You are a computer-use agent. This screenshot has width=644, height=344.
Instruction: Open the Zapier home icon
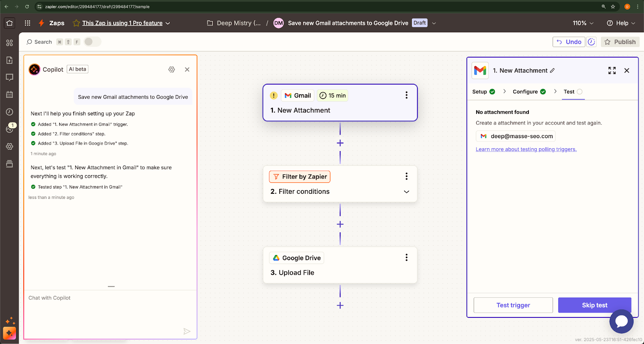(10, 23)
